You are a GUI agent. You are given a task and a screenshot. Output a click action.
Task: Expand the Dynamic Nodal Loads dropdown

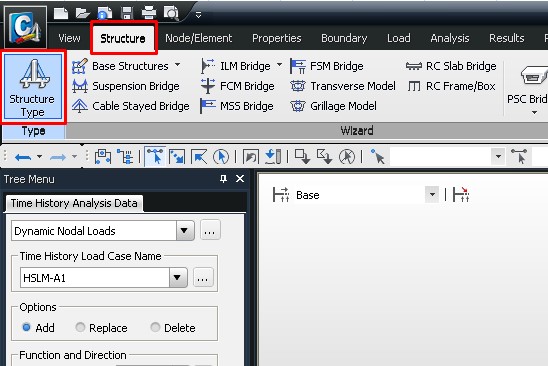(185, 231)
